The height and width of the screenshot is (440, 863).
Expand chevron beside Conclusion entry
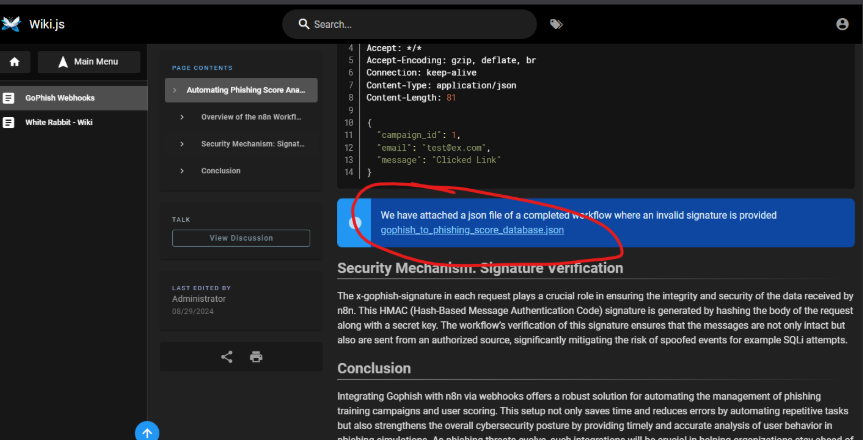pyautogui.click(x=182, y=171)
